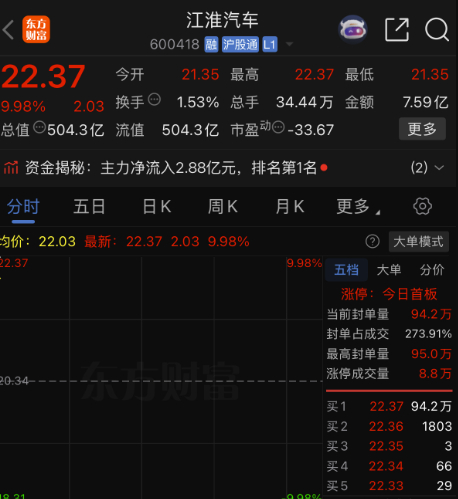Click 涨停成交量 8.8万 row
This screenshot has width=458, height=499.
pyautogui.click(x=389, y=374)
